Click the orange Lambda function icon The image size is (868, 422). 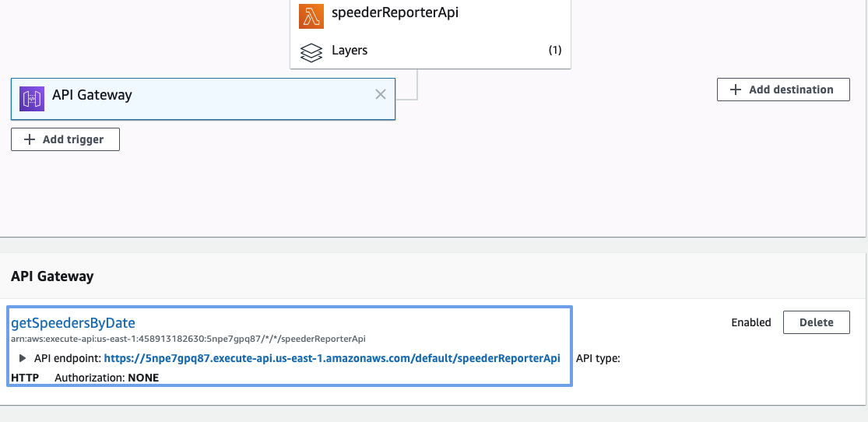pos(311,16)
